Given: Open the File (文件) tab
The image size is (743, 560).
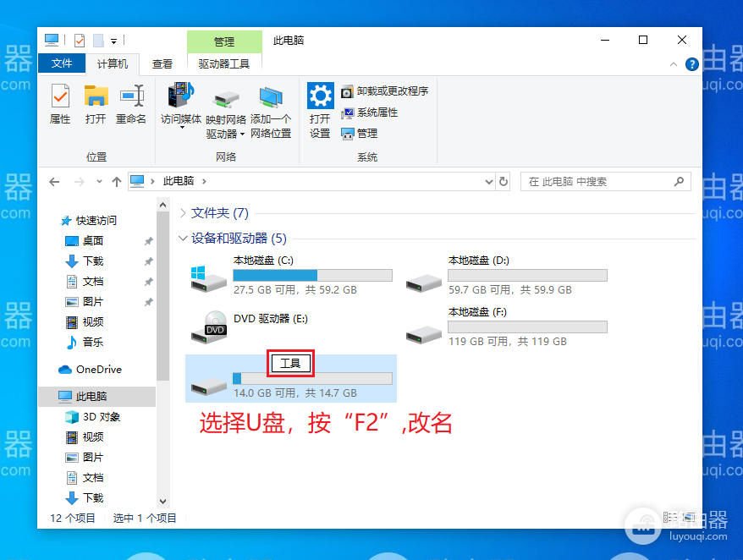Looking at the screenshot, I should (x=62, y=63).
